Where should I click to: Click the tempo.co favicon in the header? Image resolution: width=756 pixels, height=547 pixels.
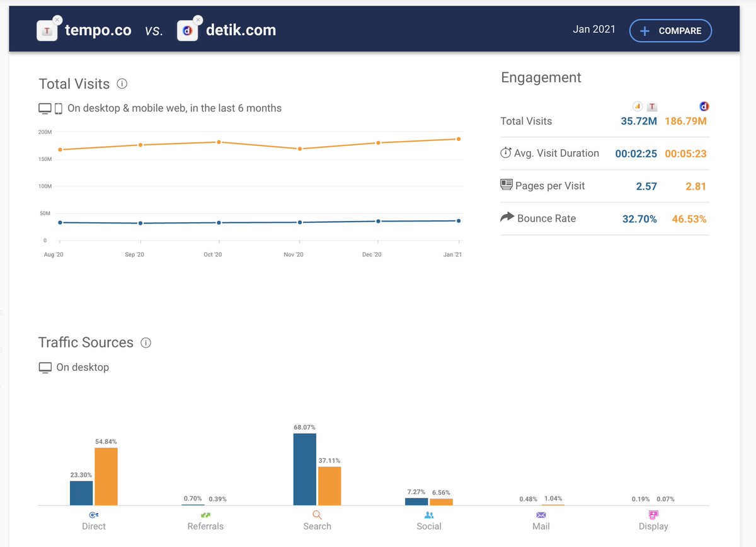pyautogui.click(x=47, y=31)
